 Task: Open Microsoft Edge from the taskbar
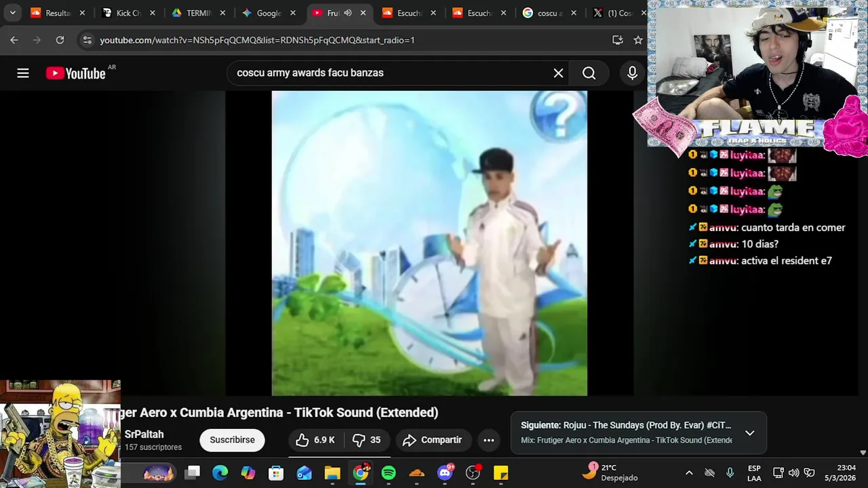pos(220,473)
